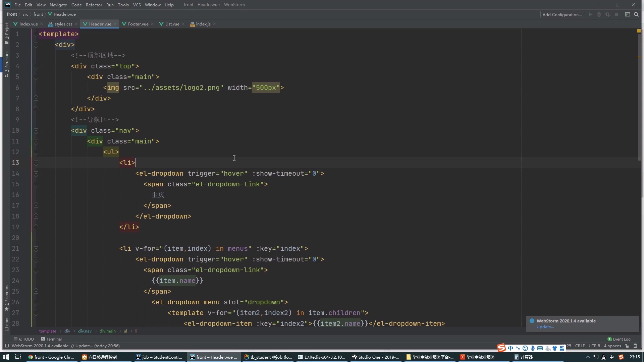Collapse the template block using its gutter arrow
Viewport: 644px width, 362px height.
click(36, 34)
